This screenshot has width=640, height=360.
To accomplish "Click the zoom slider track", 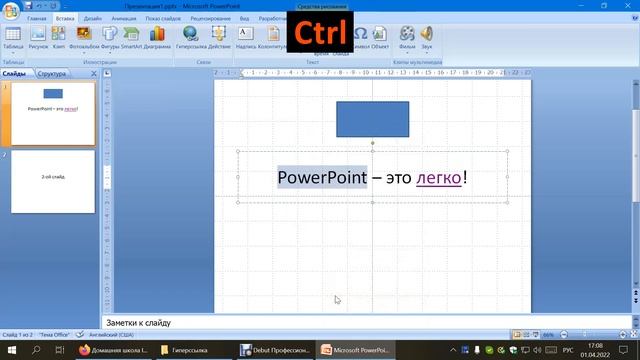I will (x=593, y=334).
